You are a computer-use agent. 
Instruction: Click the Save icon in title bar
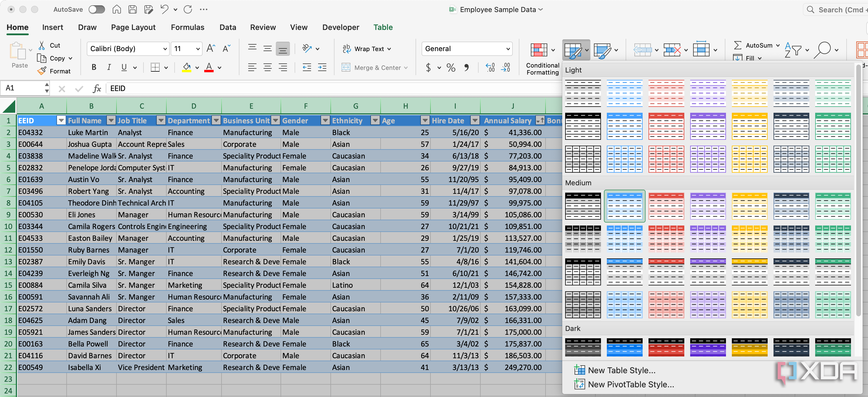tap(132, 9)
